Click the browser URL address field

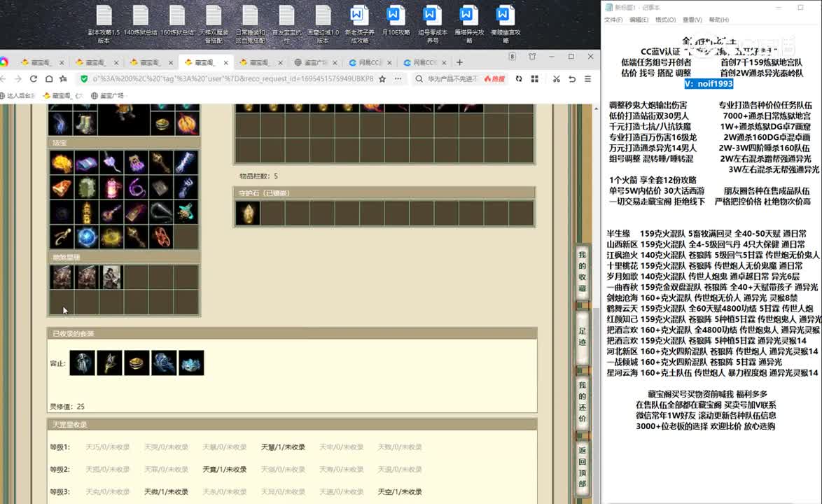[x=232, y=78]
